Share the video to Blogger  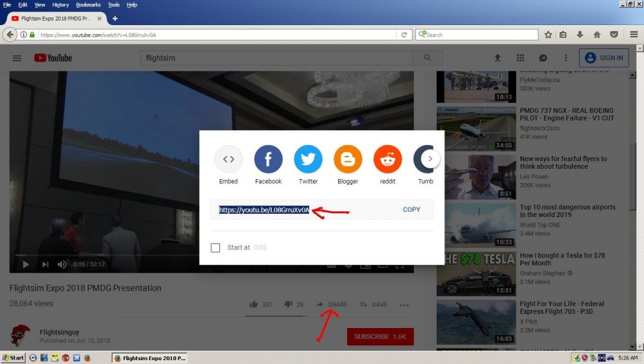coord(348,159)
